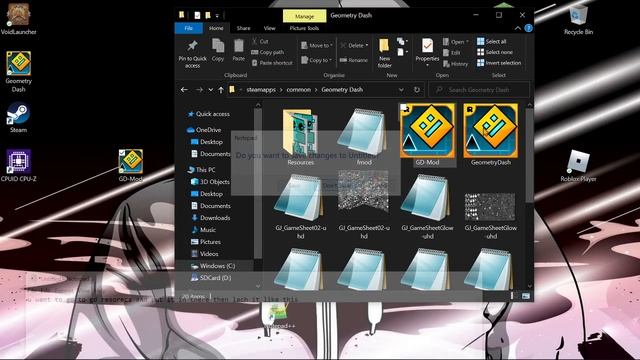Select the GD-Mod application file

(x=427, y=135)
